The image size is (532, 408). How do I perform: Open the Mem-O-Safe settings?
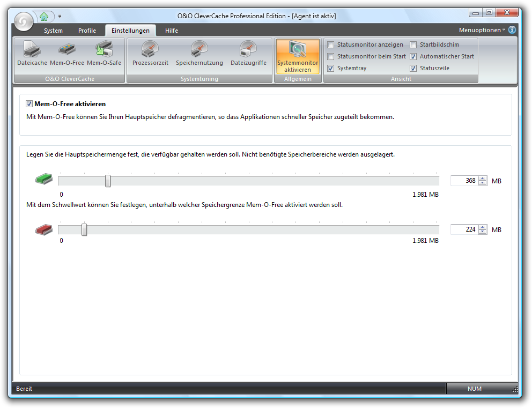click(x=104, y=53)
